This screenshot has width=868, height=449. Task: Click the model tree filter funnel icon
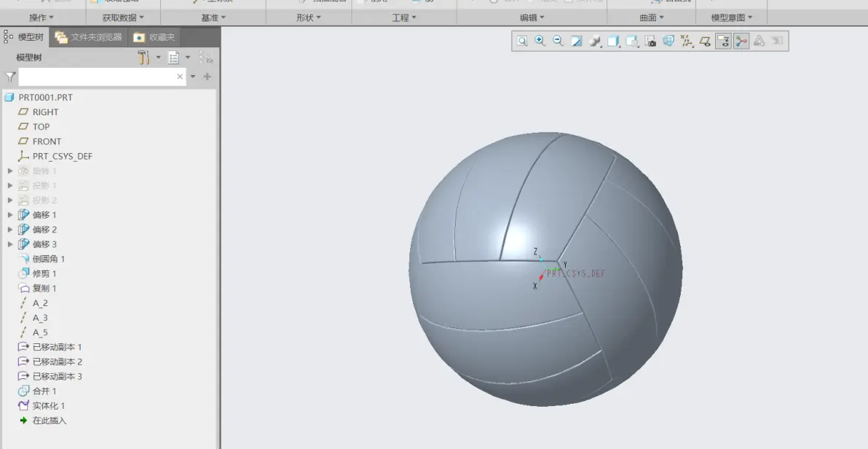coord(10,77)
